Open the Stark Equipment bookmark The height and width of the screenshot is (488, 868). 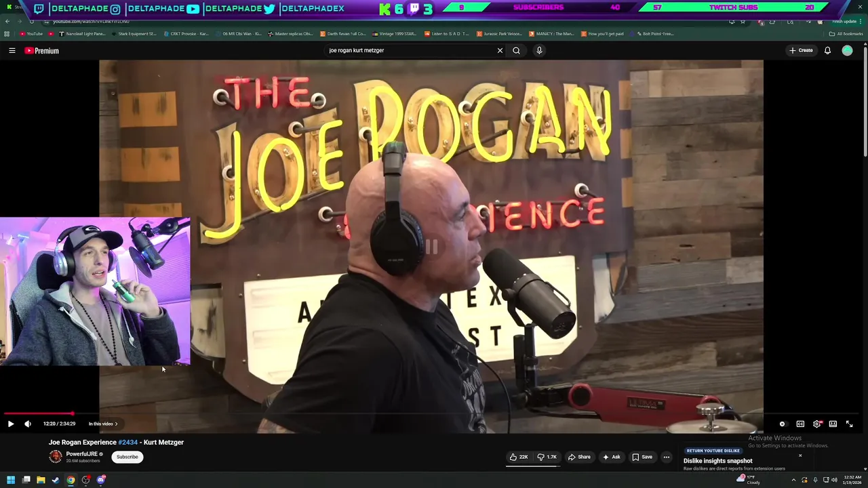pyautogui.click(x=133, y=34)
